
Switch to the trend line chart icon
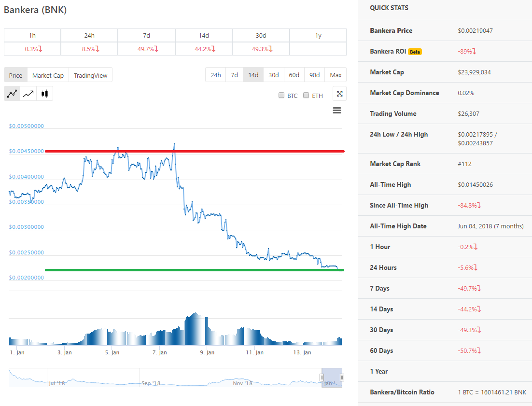28,94
